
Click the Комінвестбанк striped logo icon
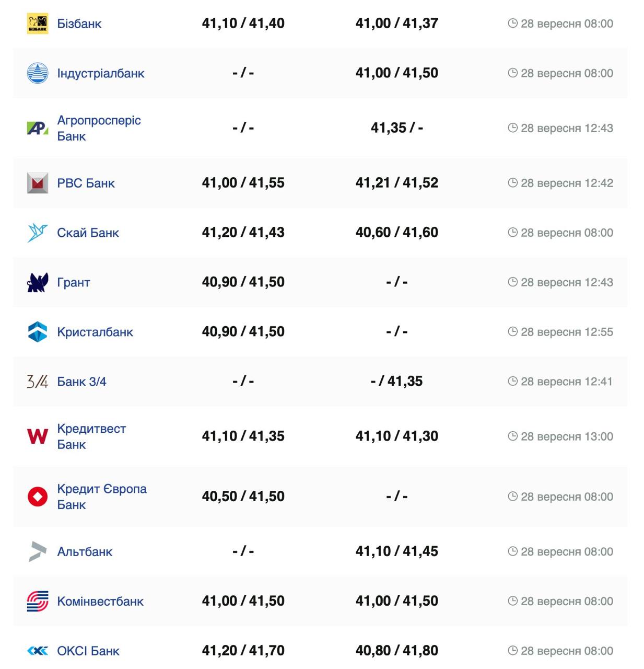pos(38,601)
